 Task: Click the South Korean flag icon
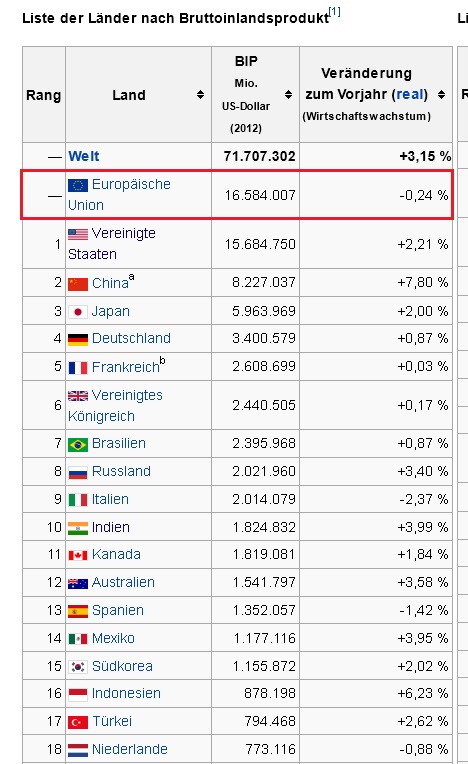coord(78,667)
